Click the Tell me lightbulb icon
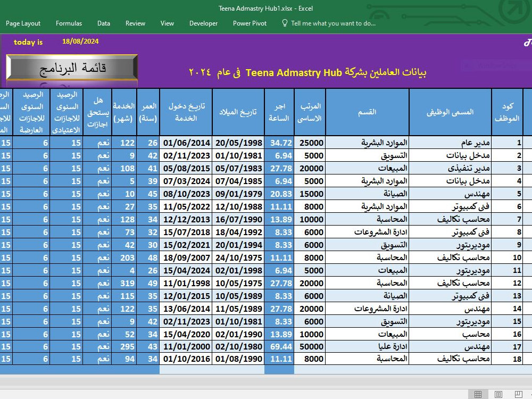Viewport: 532px width, 399px height. point(285,23)
